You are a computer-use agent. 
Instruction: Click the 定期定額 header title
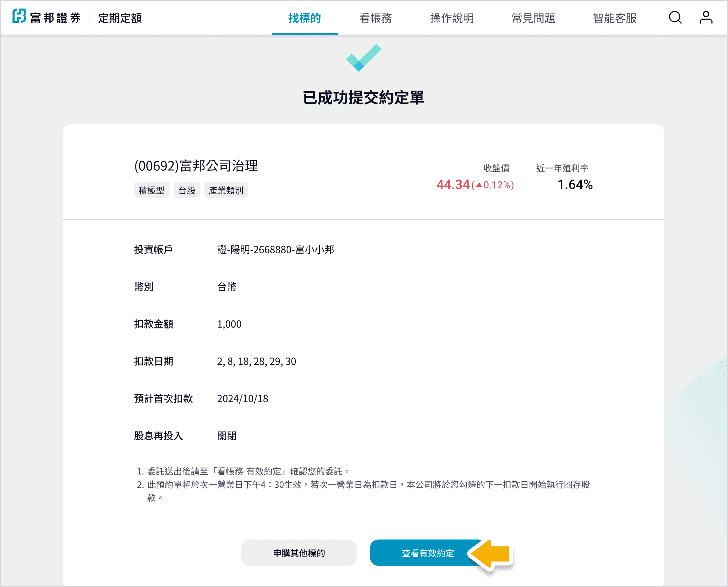tap(120, 18)
